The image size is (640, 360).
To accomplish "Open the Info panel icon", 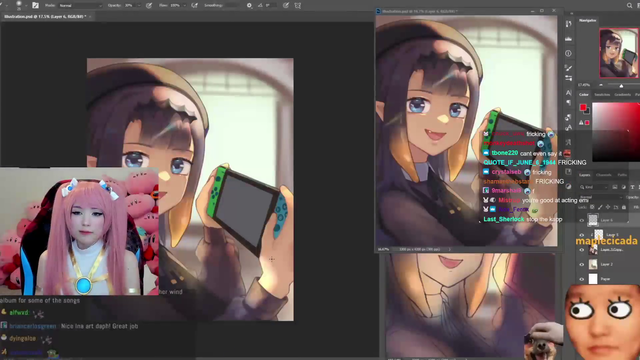I will point(569,53).
